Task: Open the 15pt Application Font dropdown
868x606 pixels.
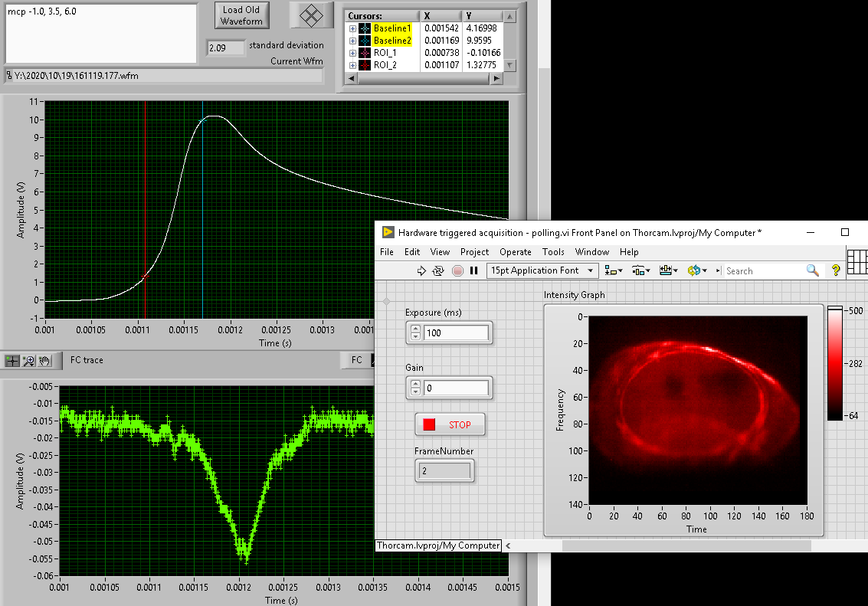Action: [x=543, y=270]
